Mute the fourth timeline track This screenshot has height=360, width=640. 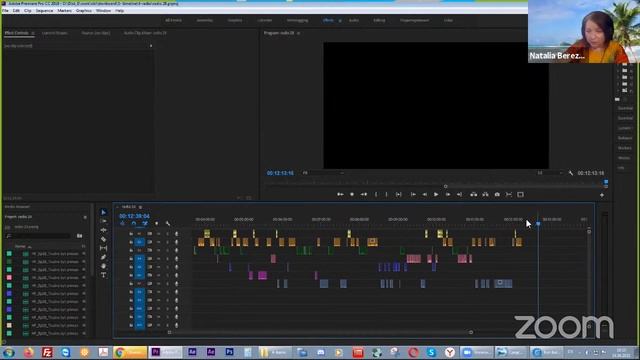pyautogui.click(x=158, y=259)
